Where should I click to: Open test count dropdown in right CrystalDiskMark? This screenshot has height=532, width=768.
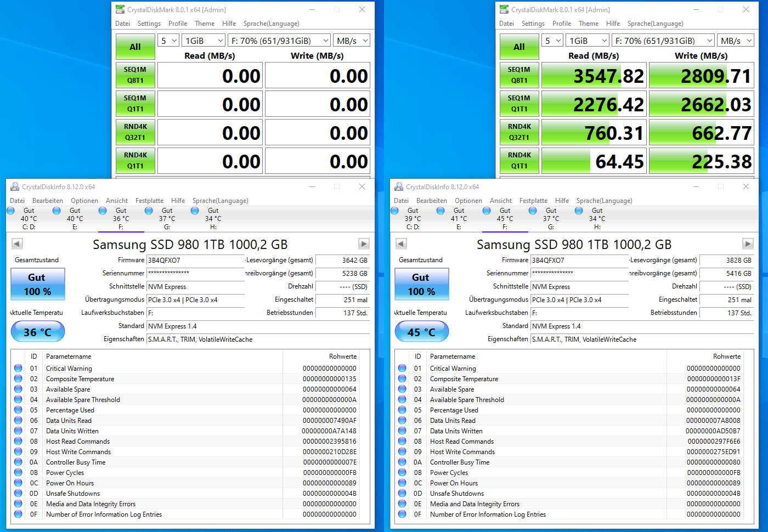point(553,41)
